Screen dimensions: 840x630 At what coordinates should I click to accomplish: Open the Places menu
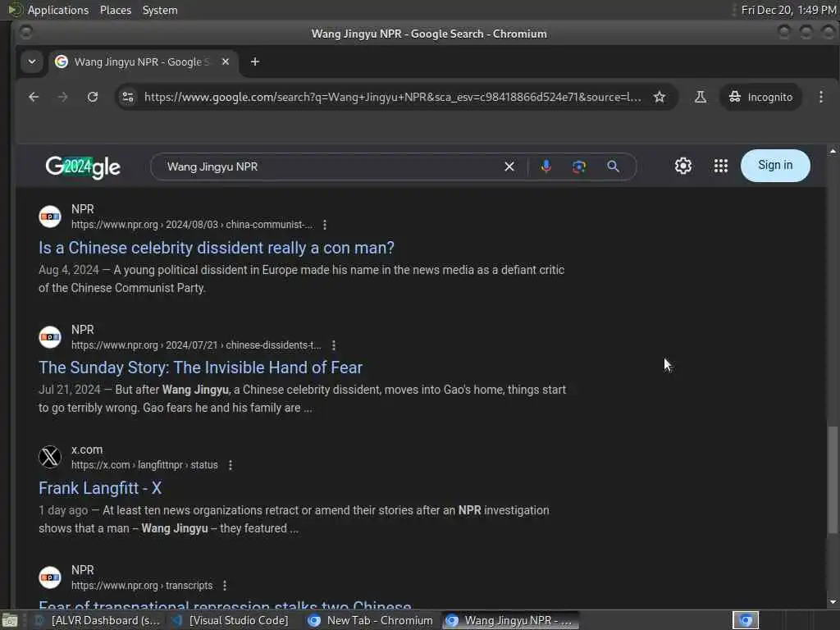[116, 10]
